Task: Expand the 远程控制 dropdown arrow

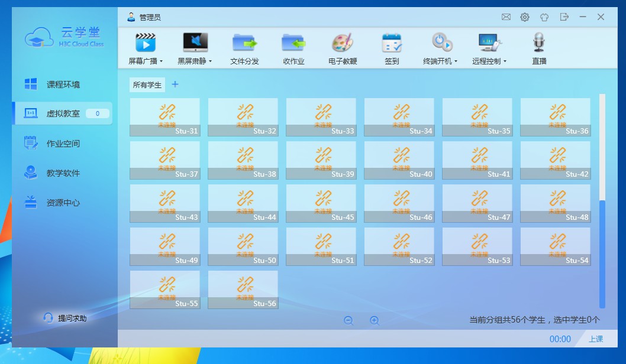Action: (505, 61)
